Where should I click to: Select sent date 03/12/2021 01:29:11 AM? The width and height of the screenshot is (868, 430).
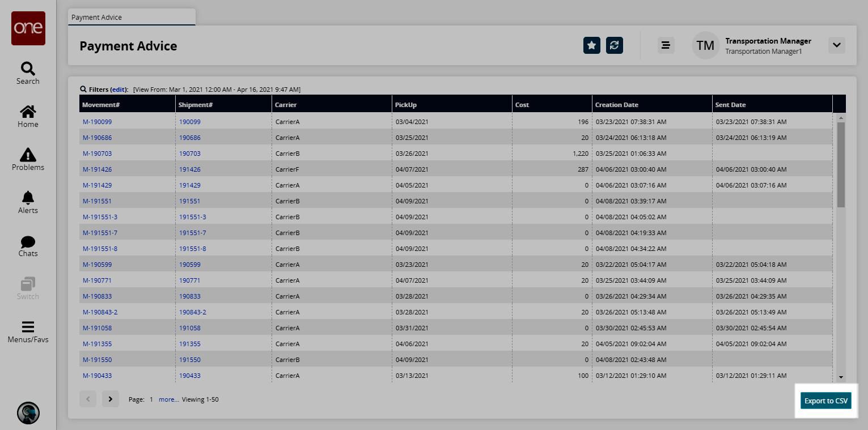(x=751, y=376)
